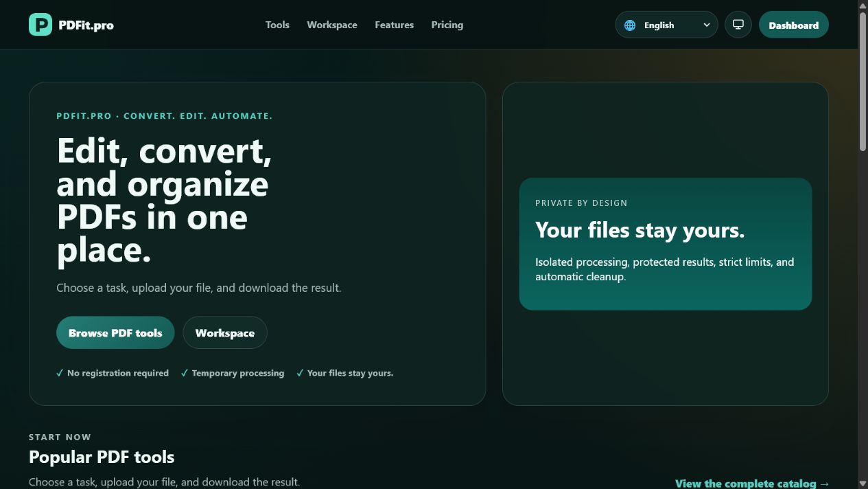Open View the complete catalog link
Viewport: 868px width, 489px height.
(x=752, y=484)
